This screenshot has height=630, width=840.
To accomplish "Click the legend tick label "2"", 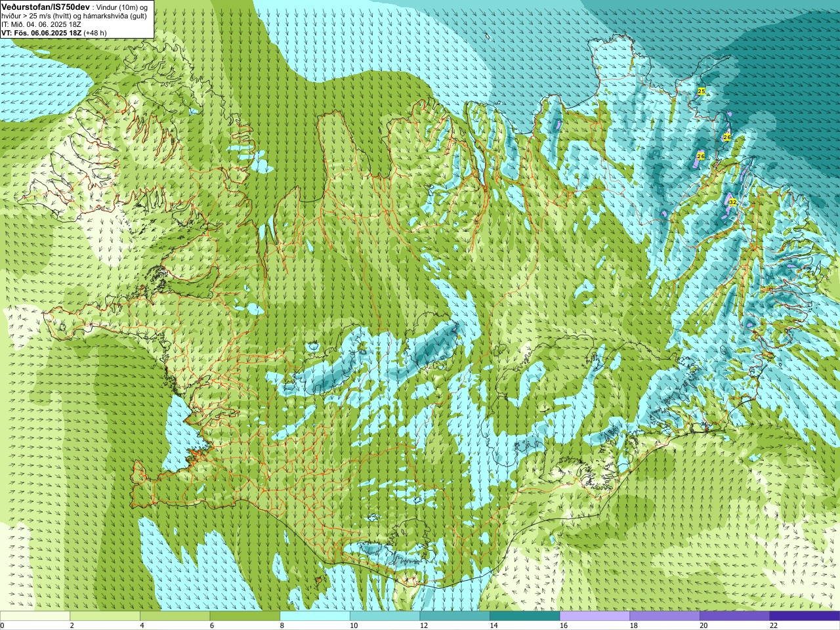I will [x=72, y=625].
